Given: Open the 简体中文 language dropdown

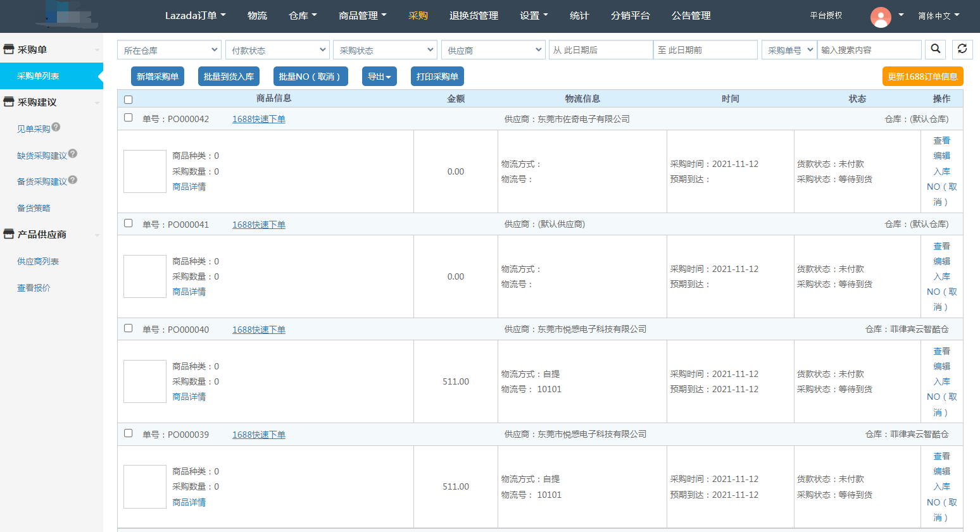Looking at the screenshot, I should [x=939, y=16].
